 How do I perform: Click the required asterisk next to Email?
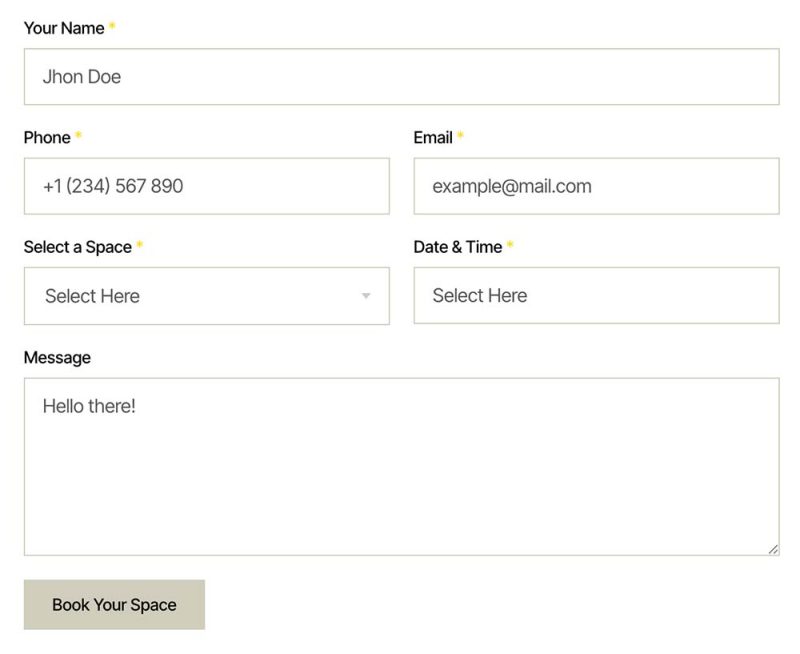[x=461, y=136]
